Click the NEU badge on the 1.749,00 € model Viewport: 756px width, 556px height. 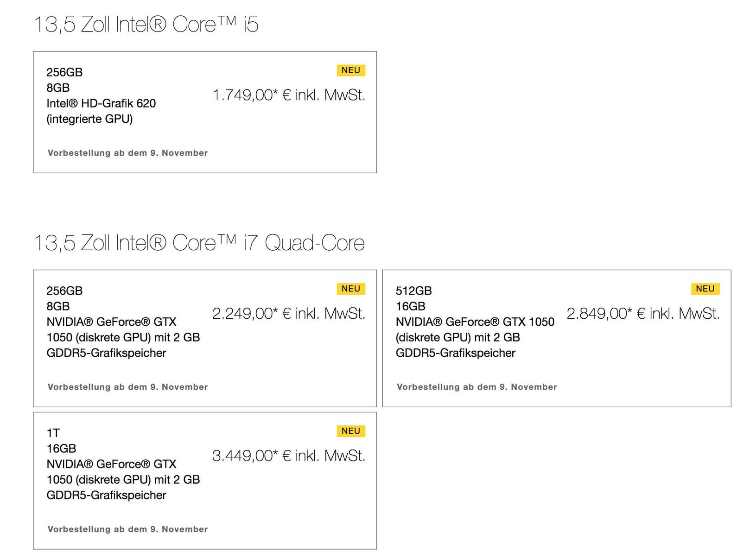[351, 70]
